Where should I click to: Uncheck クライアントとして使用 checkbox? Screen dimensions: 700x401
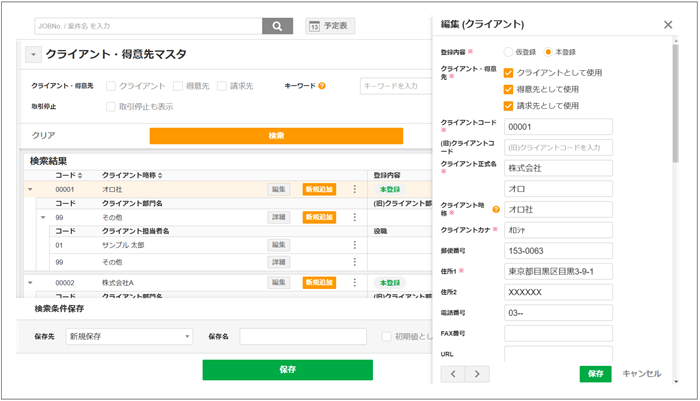509,73
